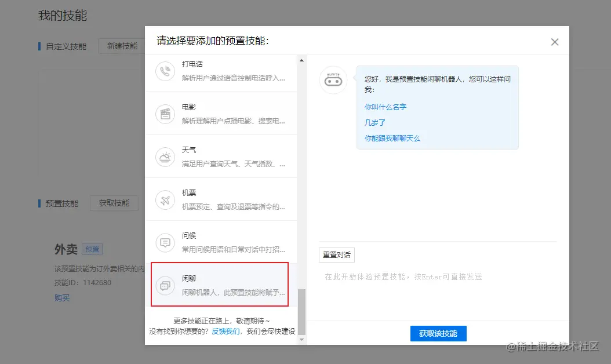Click the 打电话 skill description text
This screenshot has width=611, height=364.
pyautogui.click(x=234, y=78)
